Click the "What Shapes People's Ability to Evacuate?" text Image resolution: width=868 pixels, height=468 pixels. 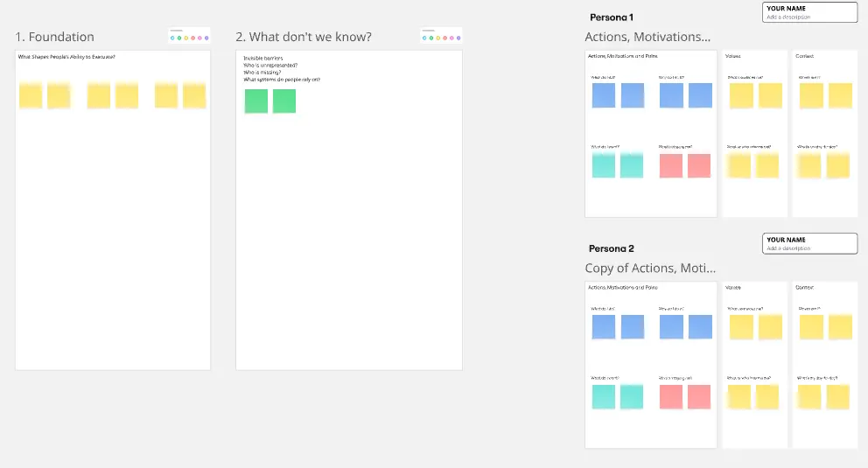coord(66,57)
